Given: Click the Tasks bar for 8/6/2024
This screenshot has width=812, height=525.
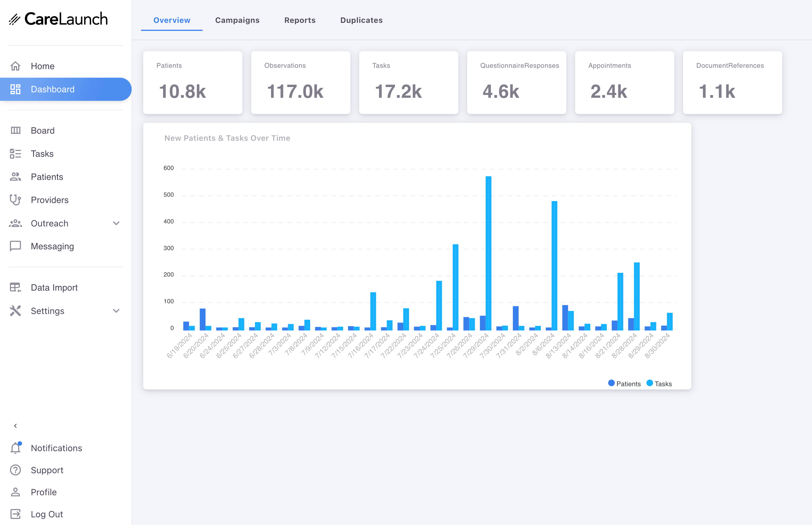Looking at the screenshot, I should (554, 266).
